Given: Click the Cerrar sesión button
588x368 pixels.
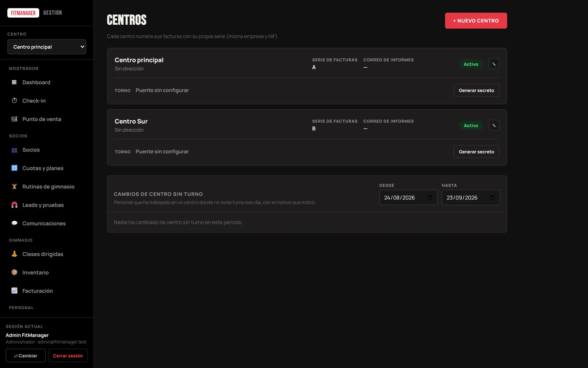Looking at the screenshot, I should [x=68, y=355].
